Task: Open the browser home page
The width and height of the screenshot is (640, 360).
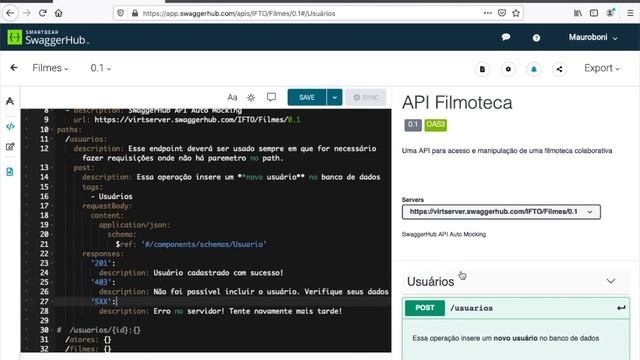Action: click(x=59, y=13)
